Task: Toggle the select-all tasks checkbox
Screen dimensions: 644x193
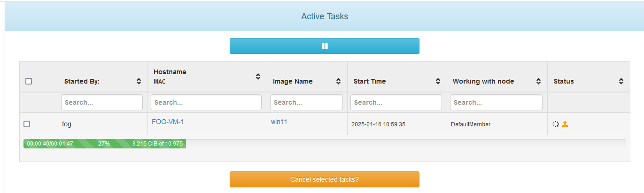Action: pyautogui.click(x=29, y=81)
